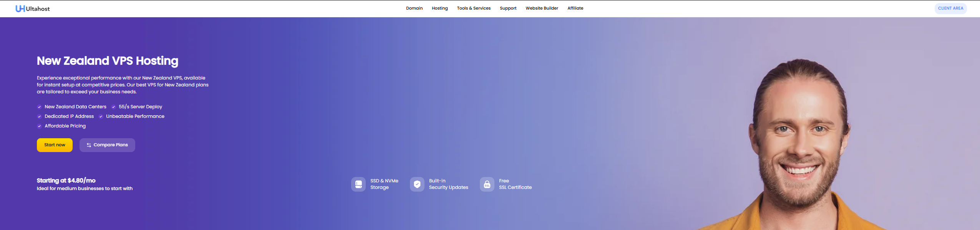Open the Support menu
The height and width of the screenshot is (230, 980).
coord(508,8)
